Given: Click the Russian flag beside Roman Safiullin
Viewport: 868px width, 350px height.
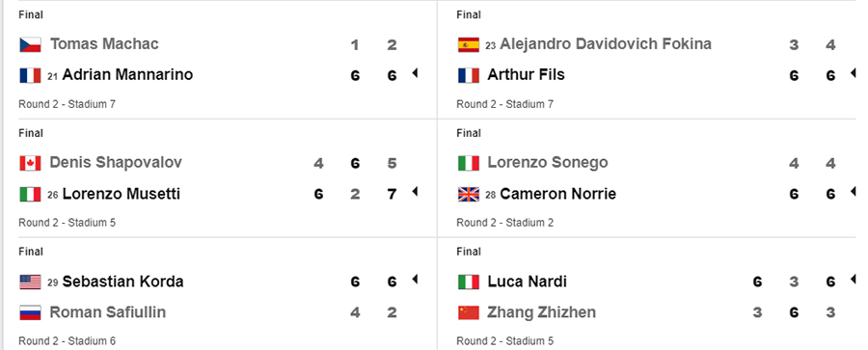Looking at the screenshot, I should (31, 313).
